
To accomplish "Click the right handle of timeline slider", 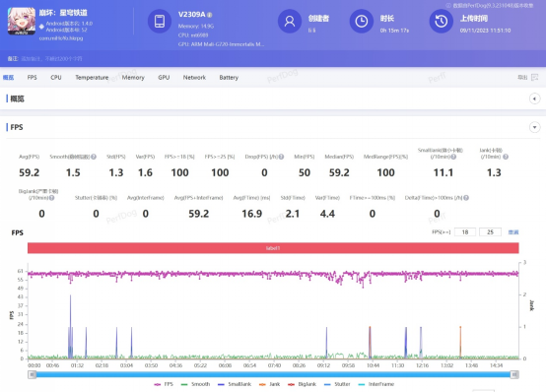I will pos(514,374).
